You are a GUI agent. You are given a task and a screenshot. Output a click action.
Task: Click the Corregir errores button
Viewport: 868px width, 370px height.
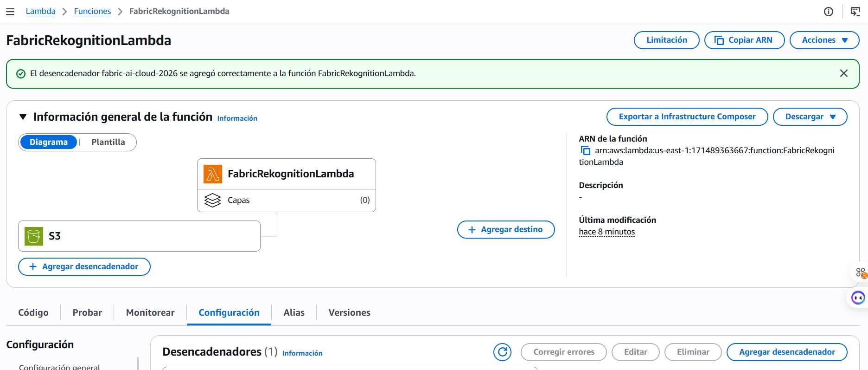pyautogui.click(x=564, y=352)
